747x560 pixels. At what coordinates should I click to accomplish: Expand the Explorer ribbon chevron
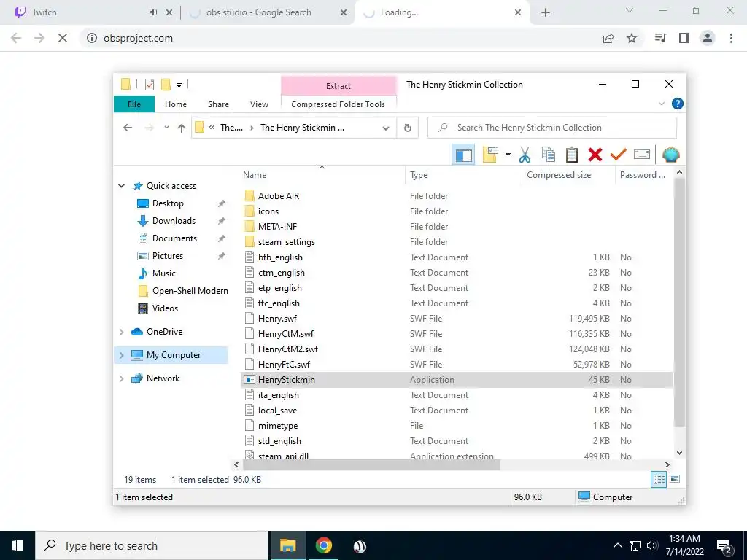[661, 104]
